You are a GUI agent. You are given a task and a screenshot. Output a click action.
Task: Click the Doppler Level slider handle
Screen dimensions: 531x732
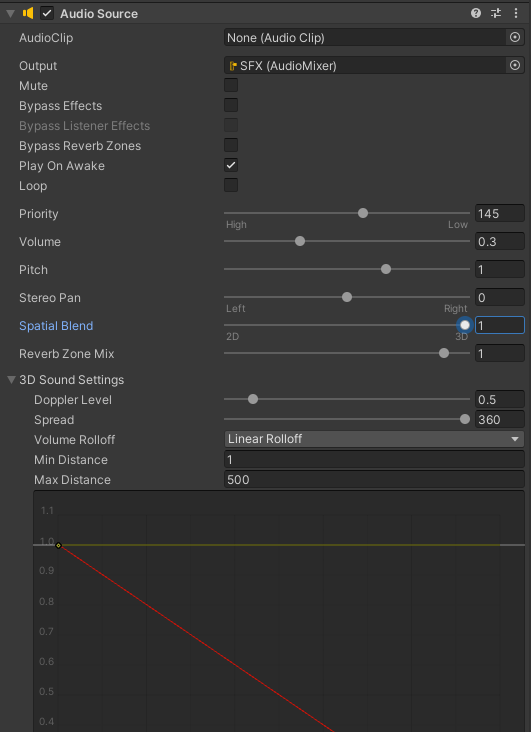[x=253, y=399]
